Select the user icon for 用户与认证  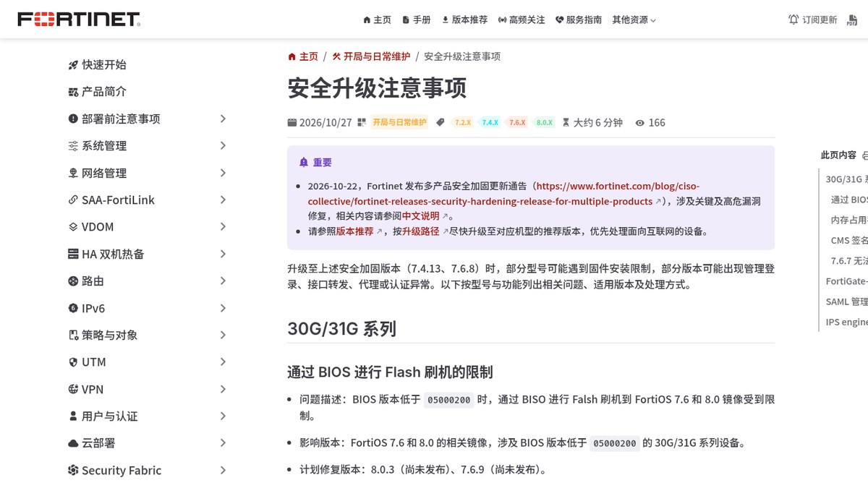click(73, 416)
